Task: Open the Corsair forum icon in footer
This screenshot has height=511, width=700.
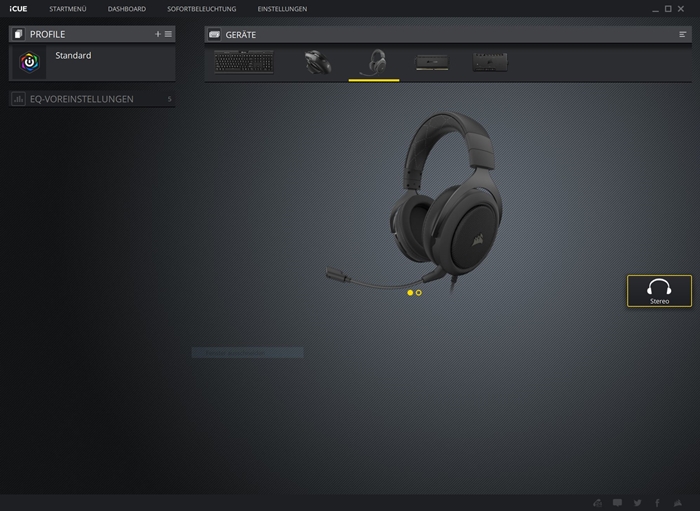Action: point(598,503)
